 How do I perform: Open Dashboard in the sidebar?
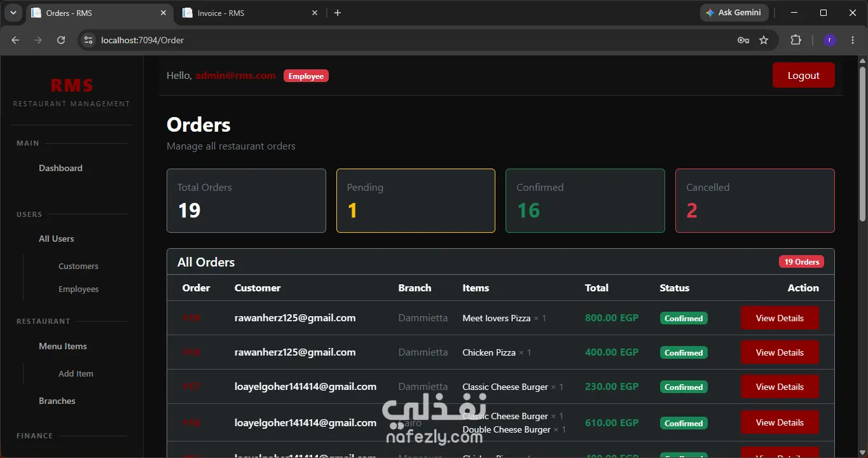60,168
